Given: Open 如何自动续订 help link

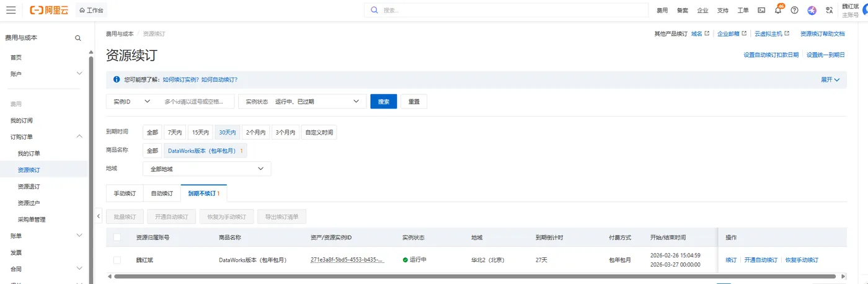Looking at the screenshot, I should tap(219, 80).
